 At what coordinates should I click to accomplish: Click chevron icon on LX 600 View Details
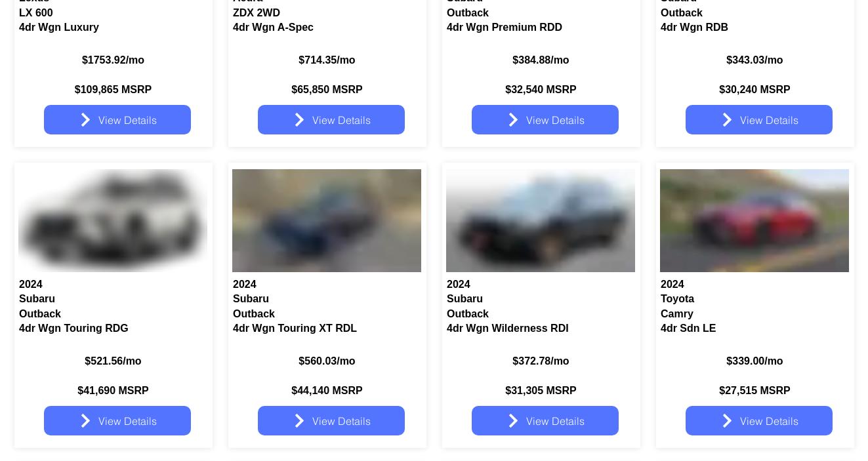point(85,120)
